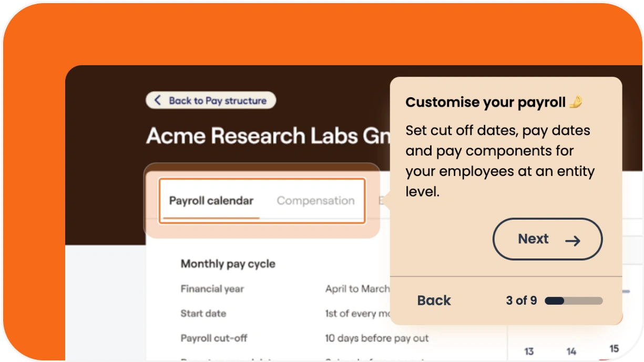Click the Next button in the tour
Screen dimensions: 644x362
[547, 239]
